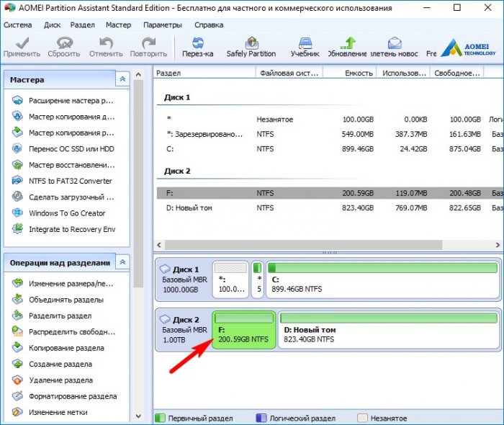Sort by Файловая система column header

pyautogui.click(x=289, y=73)
